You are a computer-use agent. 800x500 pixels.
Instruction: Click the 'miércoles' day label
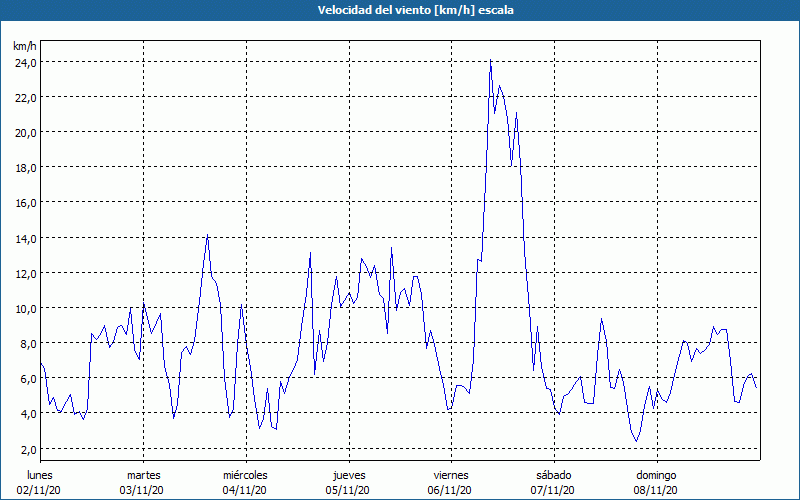pyautogui.click(x=245, y=475)
